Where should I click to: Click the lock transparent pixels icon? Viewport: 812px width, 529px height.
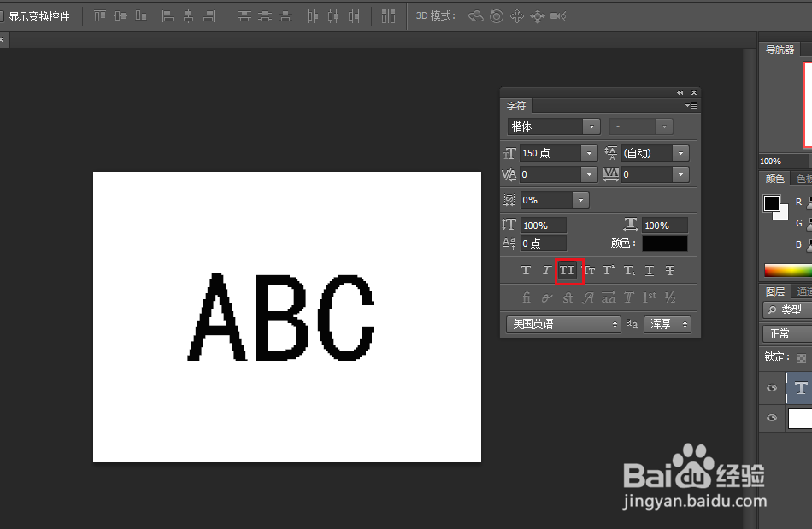(801, 358)
